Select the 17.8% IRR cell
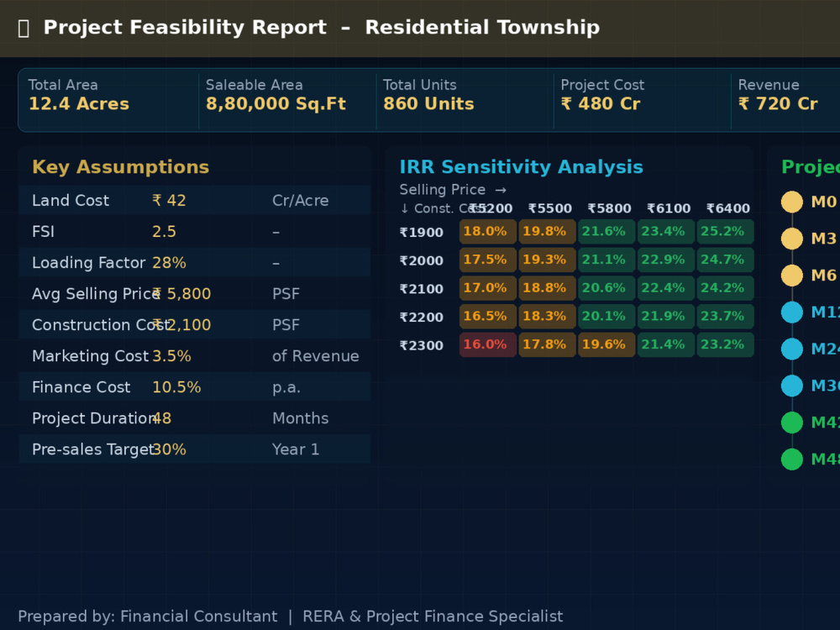Image resolution: width=840 pixels, height=630 pixels. point(548,345)
